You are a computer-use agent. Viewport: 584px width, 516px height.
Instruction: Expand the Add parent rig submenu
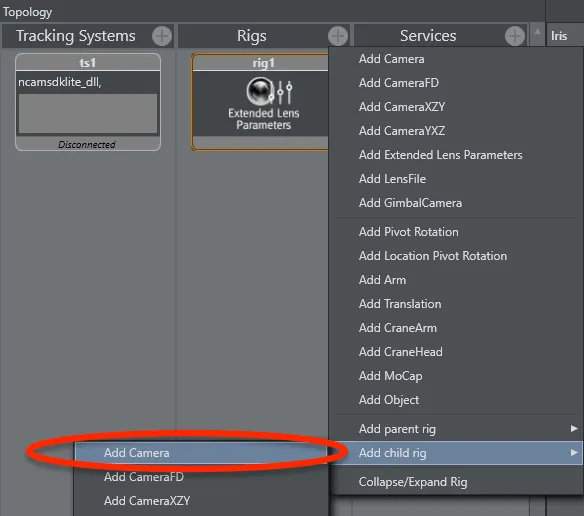coord(456,429)
